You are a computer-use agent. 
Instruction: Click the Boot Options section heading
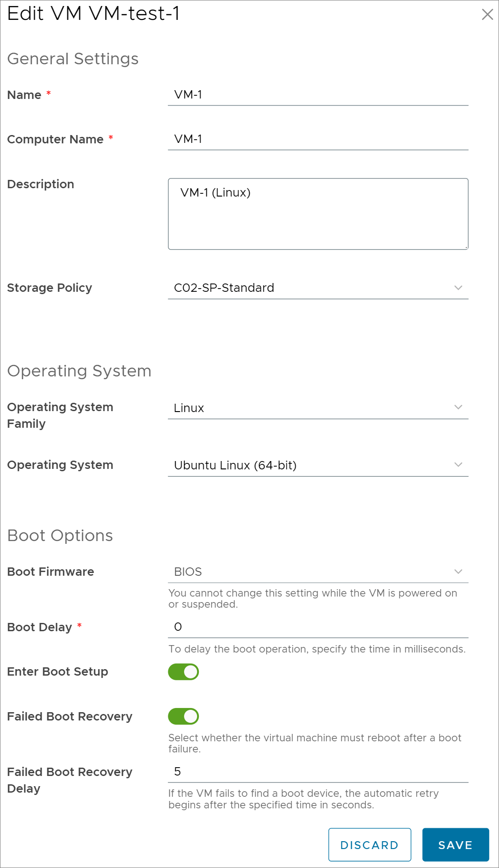click(x=60, y=536)
